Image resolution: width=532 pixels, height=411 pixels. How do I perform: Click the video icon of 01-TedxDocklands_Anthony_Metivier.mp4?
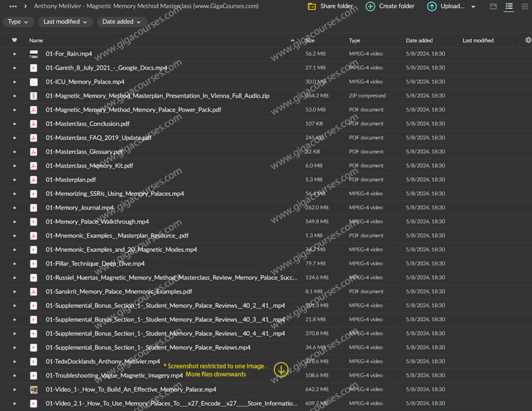tap(34, 362)
